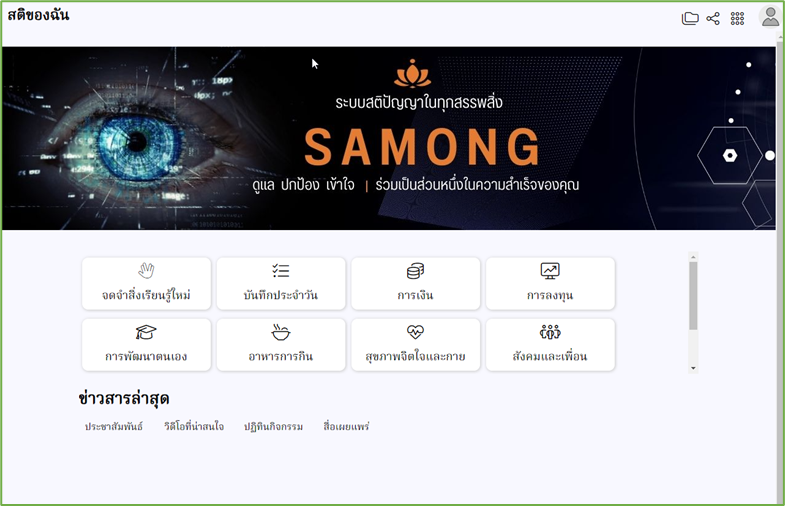Select the waving hand icon card
The width and height of the screenshot is (785, 506).
pyautogui.click(x=146, y=283)
